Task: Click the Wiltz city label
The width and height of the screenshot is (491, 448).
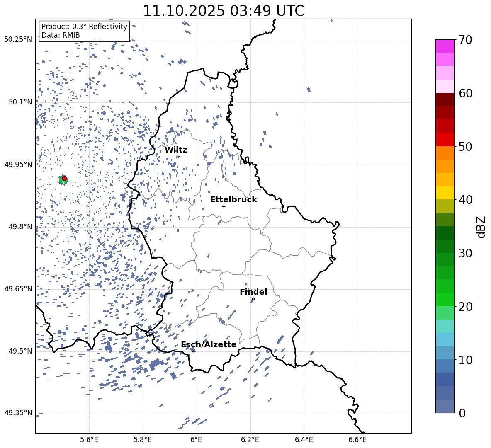Action: point(176,150)
